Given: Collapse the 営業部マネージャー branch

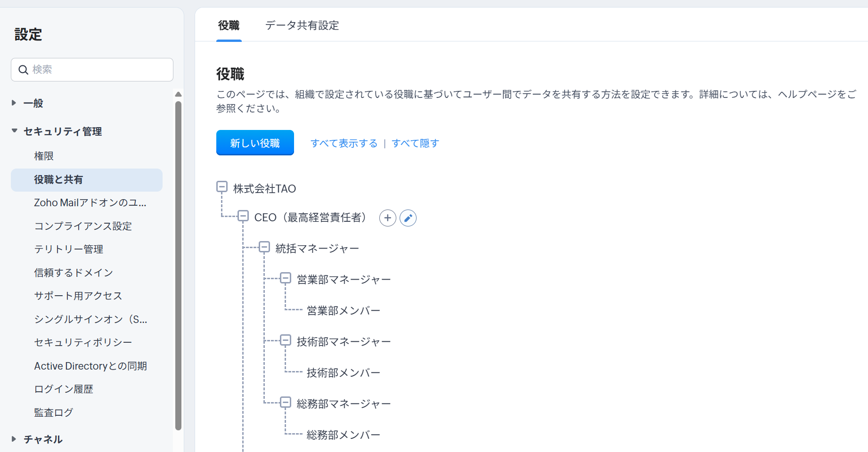Looking at the screenshot, I should point(286,278).
